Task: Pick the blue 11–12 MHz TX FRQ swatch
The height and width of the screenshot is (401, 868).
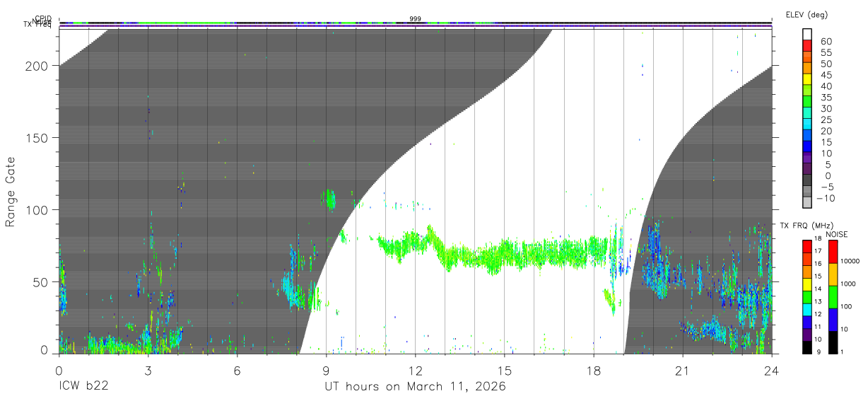Action: tap(807, 322)
